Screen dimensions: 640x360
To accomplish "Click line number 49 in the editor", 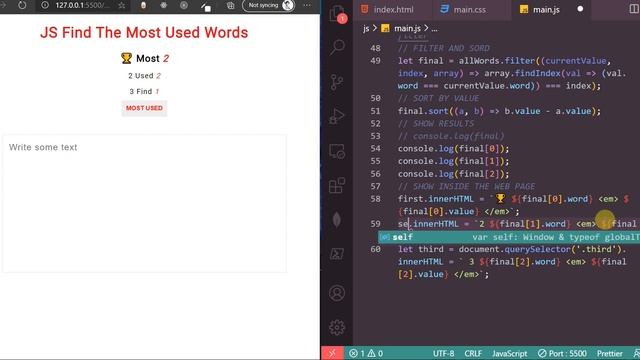I will click(x=375, y=61).
